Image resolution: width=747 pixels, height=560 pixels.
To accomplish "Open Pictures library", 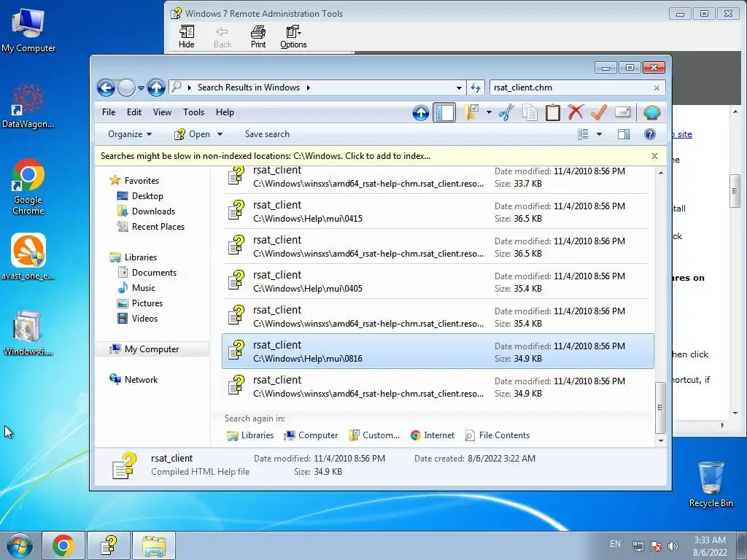I will [x=147, y=303].
